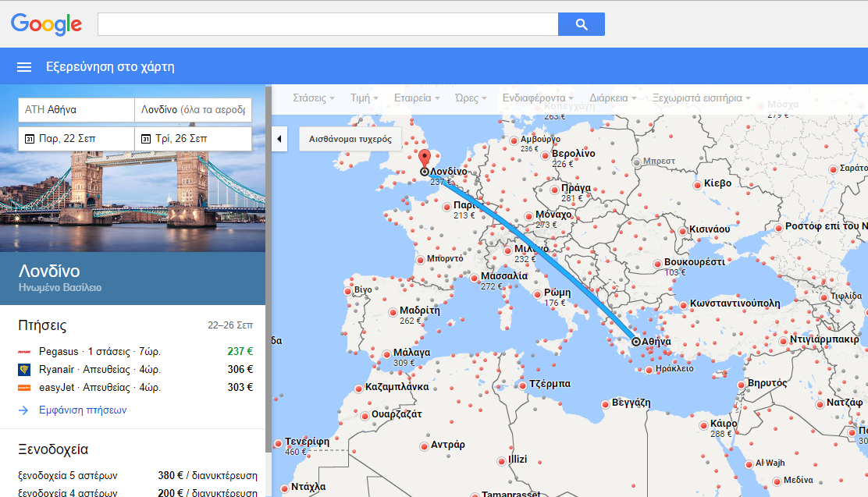Open the hamburger navigation menu
Screen dimensions: 868x497
point(23,67)
